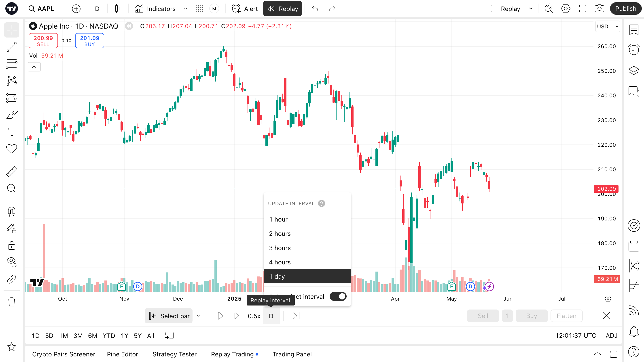The image size is (644, 362).
Task: Activate the ruler measure tool
Action: click(x=11, y=172)
